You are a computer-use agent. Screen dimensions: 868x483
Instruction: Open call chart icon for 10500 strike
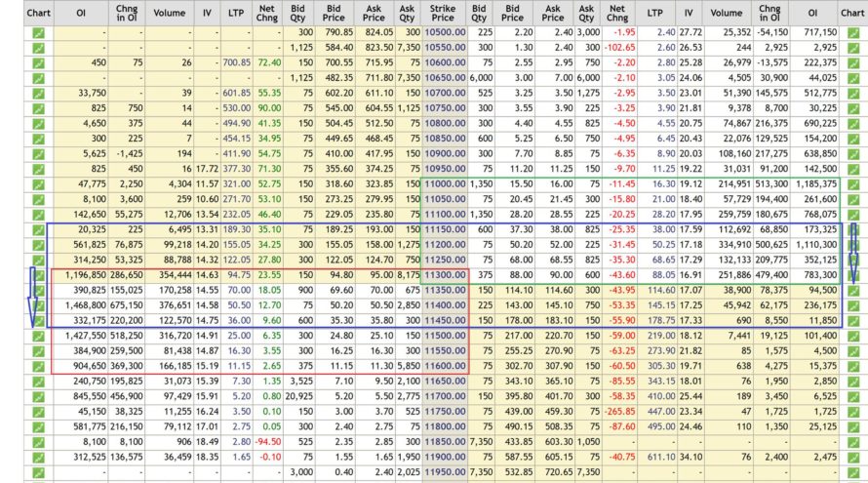(38, 32)
